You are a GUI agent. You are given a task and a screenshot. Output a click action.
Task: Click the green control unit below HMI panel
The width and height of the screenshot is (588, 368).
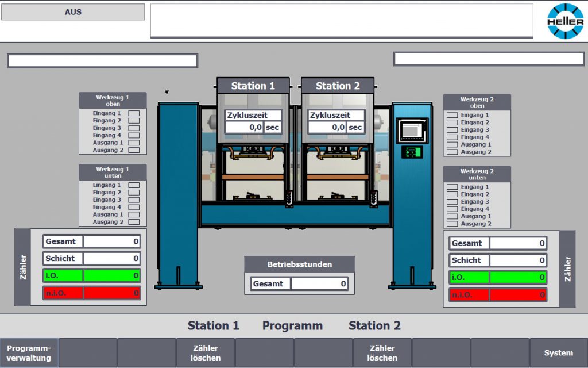[412, 152]
